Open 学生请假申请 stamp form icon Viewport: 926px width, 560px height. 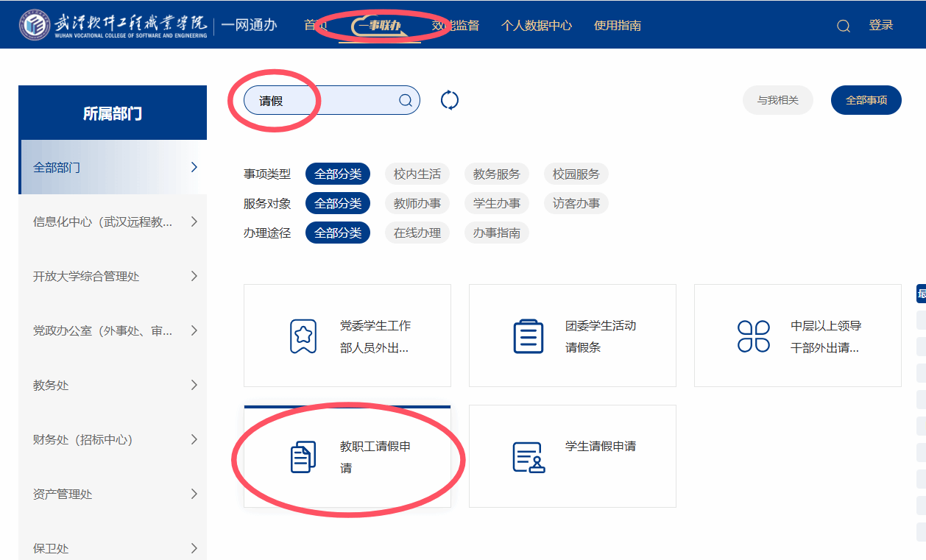tap(528, 457)
